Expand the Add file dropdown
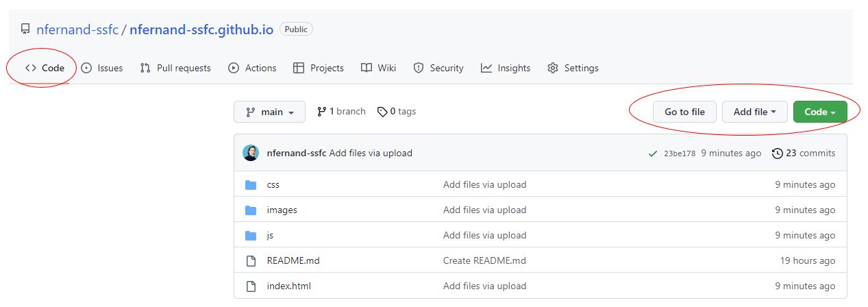Screen dimensions: 868x307 (x=754, y=112)
